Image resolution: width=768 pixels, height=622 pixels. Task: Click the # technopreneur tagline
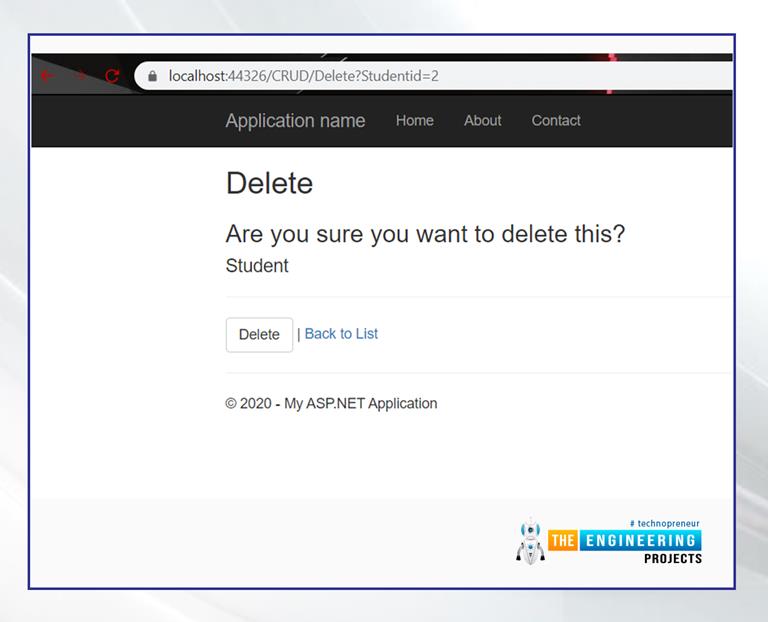click(x=665, y=523)
